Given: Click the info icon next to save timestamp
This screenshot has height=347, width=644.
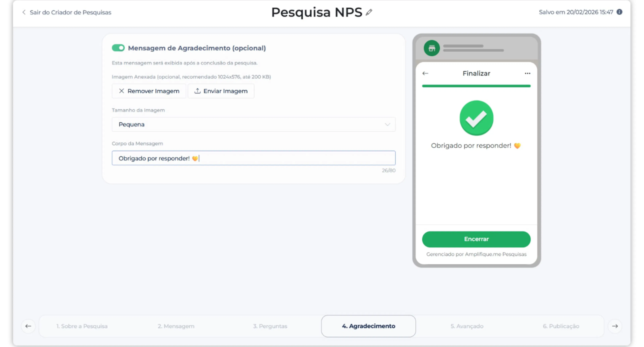Looking at the screenshot, I should 619,12.
